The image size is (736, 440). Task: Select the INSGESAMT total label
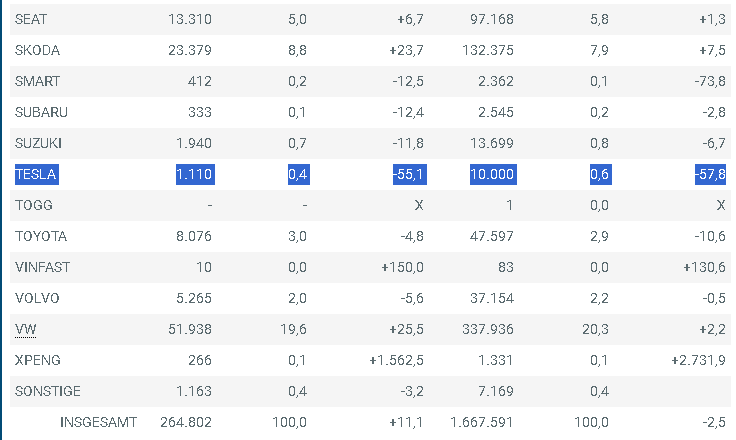tap(99, 422)
